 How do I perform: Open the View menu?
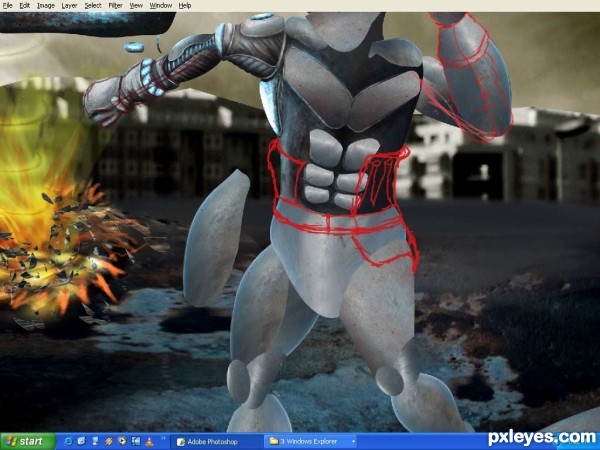pyautogui.click(x=136, y=6)
